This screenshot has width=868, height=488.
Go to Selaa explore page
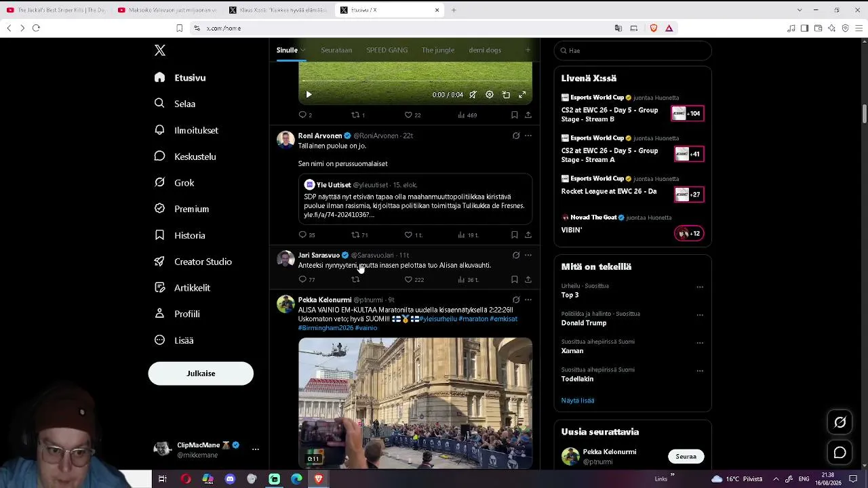tap(174, 104)
